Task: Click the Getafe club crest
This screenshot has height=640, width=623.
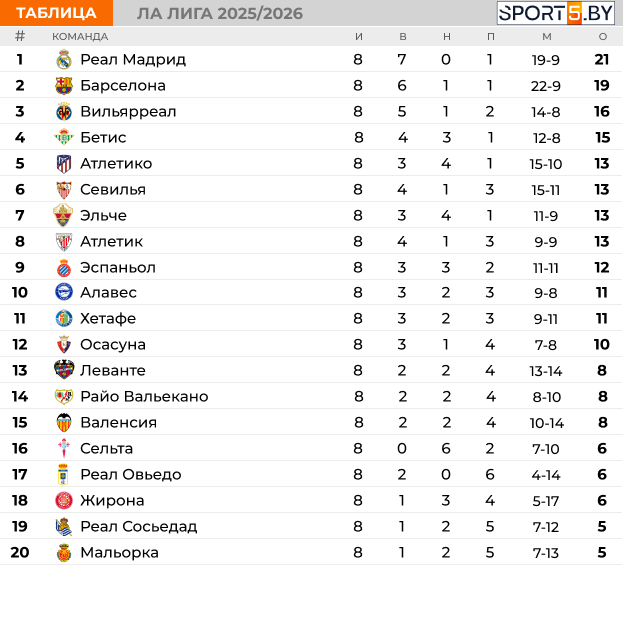Action: point(64,319)
